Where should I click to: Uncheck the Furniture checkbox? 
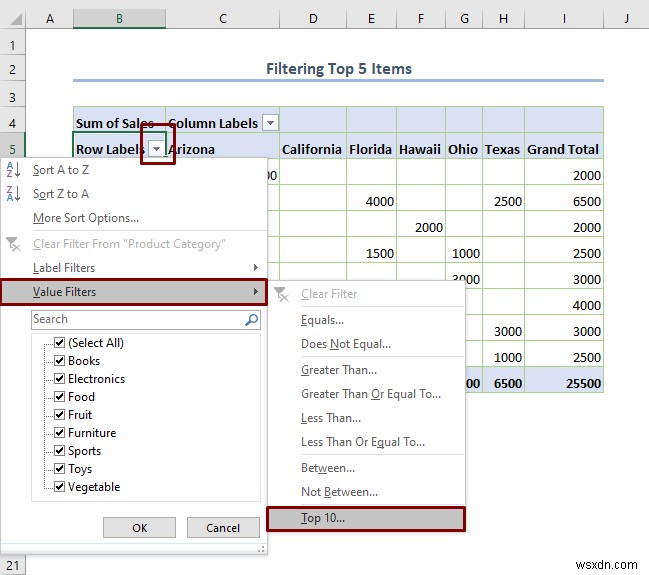60,433
